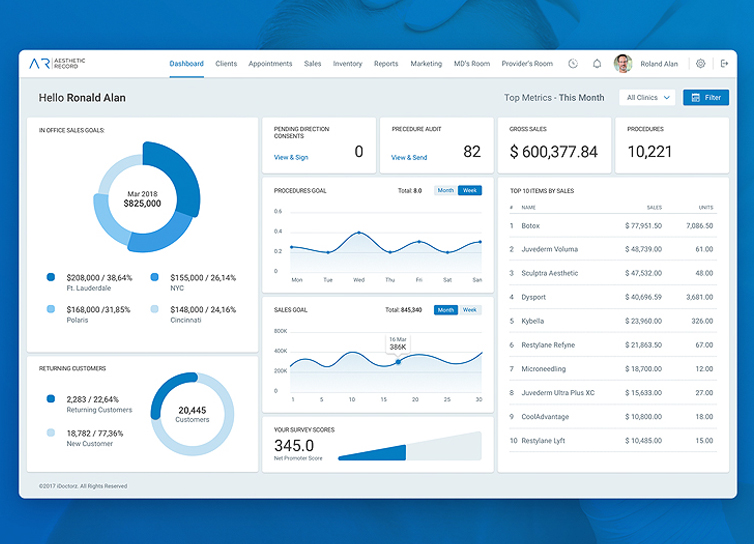This screenshot has width=754, height=544.
Task: Open notifications bell icon
Action: (x=597, y=63)
